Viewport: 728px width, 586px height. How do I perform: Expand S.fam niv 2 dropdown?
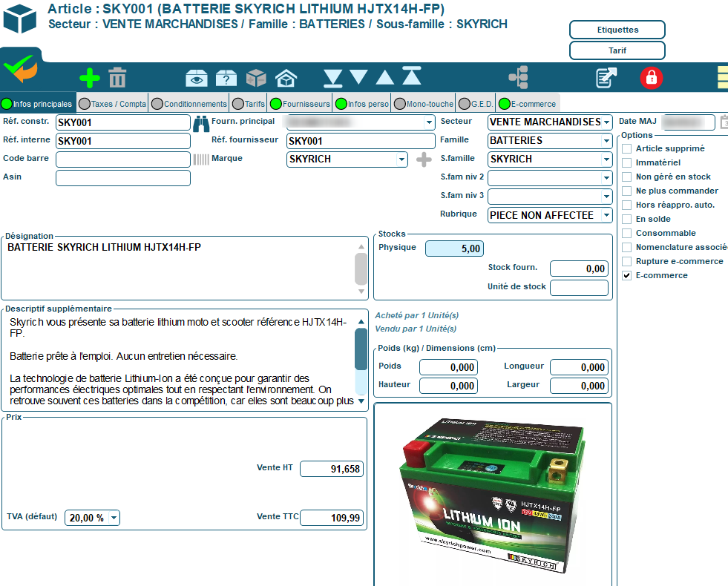pos(606,178)
